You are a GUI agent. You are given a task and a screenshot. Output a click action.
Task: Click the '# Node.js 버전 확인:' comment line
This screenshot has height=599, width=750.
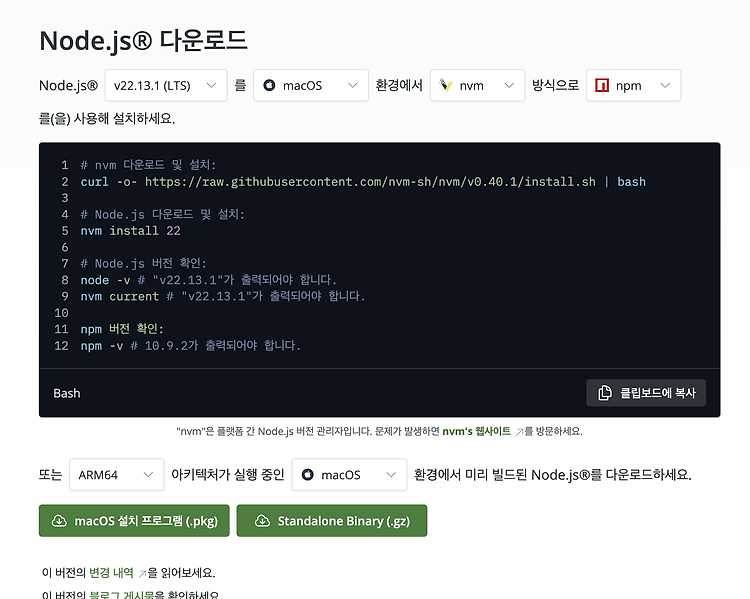(x=143, y=264)
